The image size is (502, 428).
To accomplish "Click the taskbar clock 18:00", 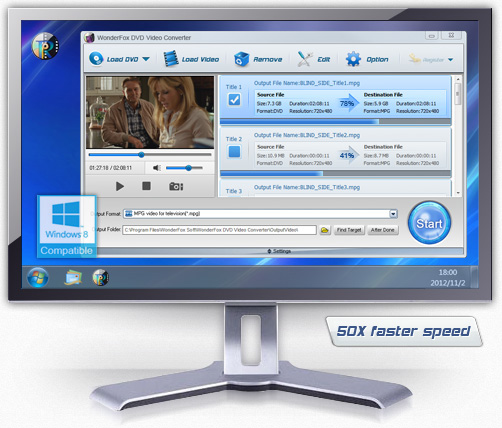I will click(448, 272).
